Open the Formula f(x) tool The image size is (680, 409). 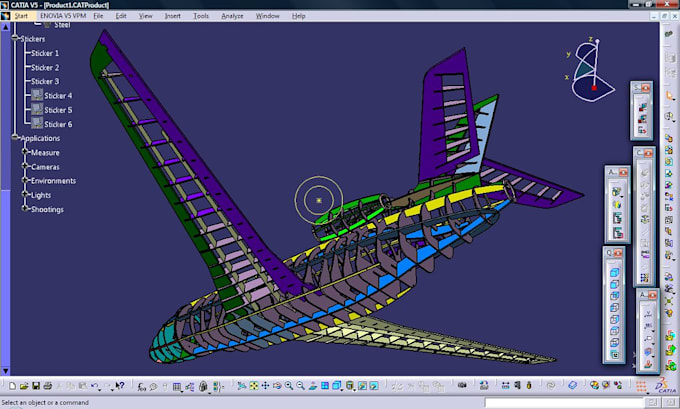pyautogui.click(x=142, y=386)
